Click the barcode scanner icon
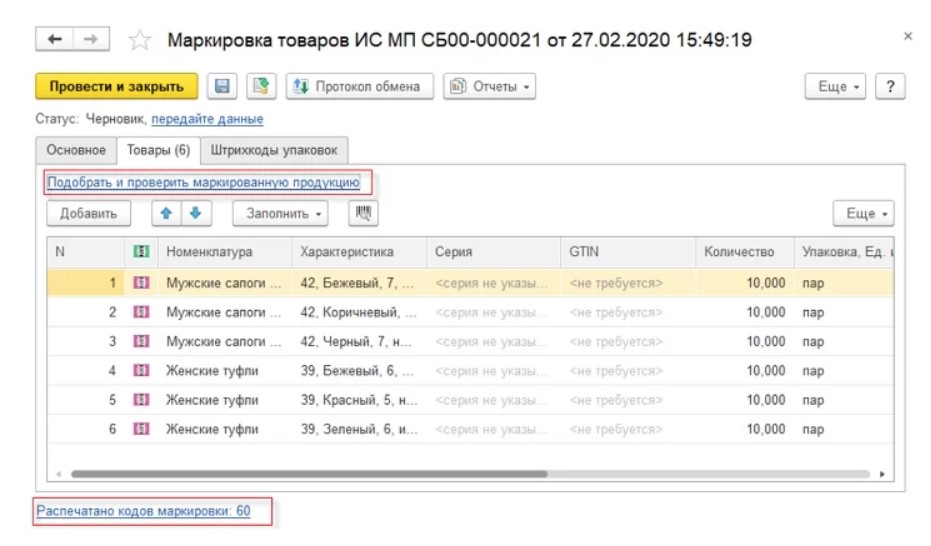931x546 pixels. tap(362, 213)
